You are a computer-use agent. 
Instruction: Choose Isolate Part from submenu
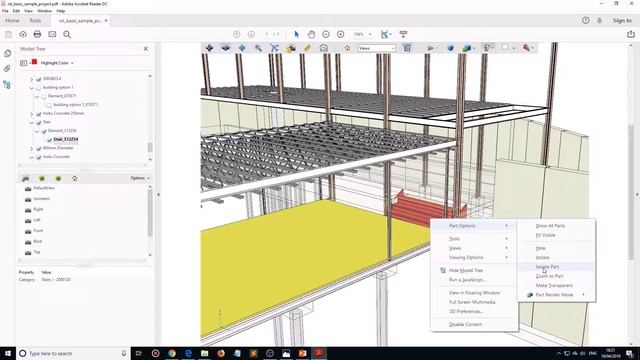point(547,267)
